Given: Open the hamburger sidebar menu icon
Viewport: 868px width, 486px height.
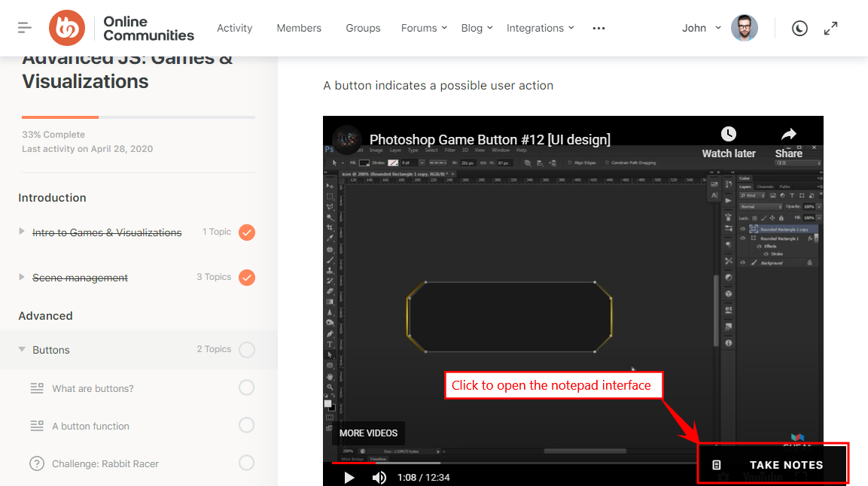Looking at the screenshot, I should [x=24, y=28].
